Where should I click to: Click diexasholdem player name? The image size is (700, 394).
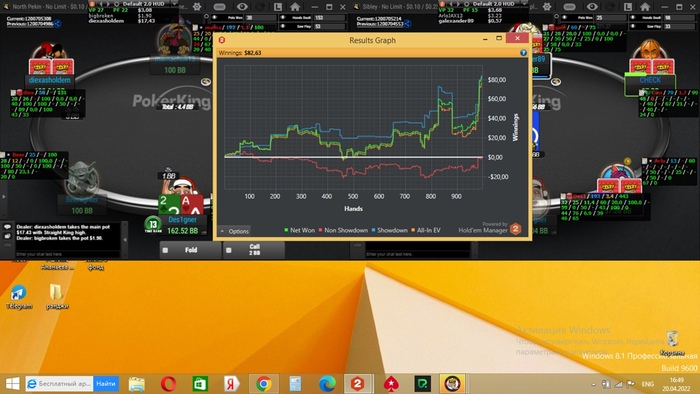point(50,80)
